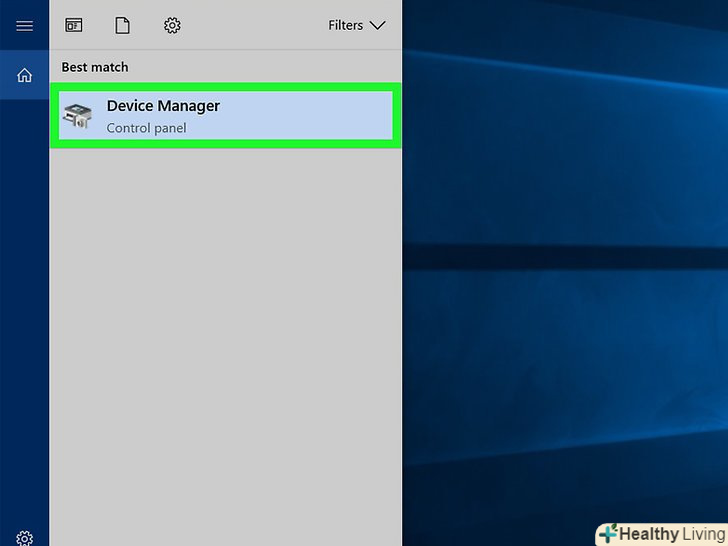The image size is (728, 546).
Task: Open search settings gear at sidebar bottom
Action: pyautogui.click(x=24, y=537)
